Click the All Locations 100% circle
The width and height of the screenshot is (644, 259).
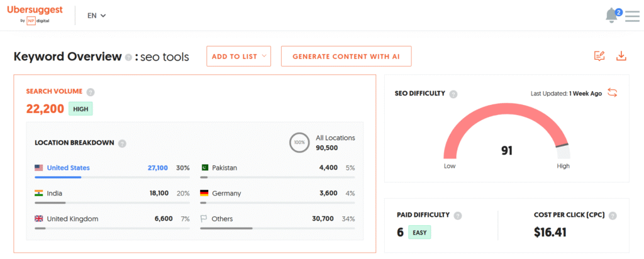coord(299,143)
